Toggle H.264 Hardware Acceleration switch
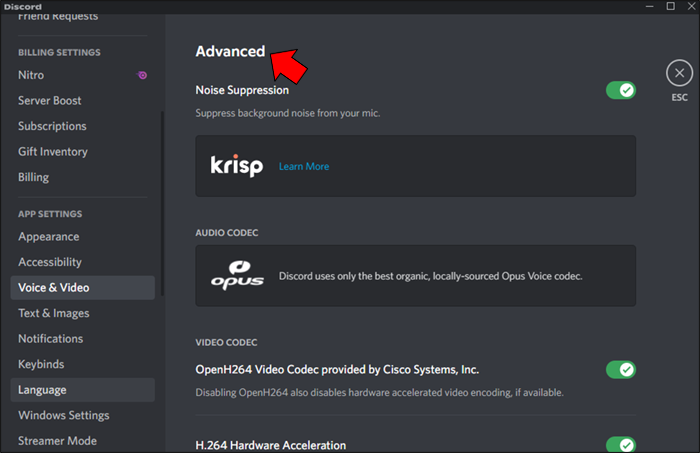The height and width of the screenshot is (453, 700). [620, 445]
